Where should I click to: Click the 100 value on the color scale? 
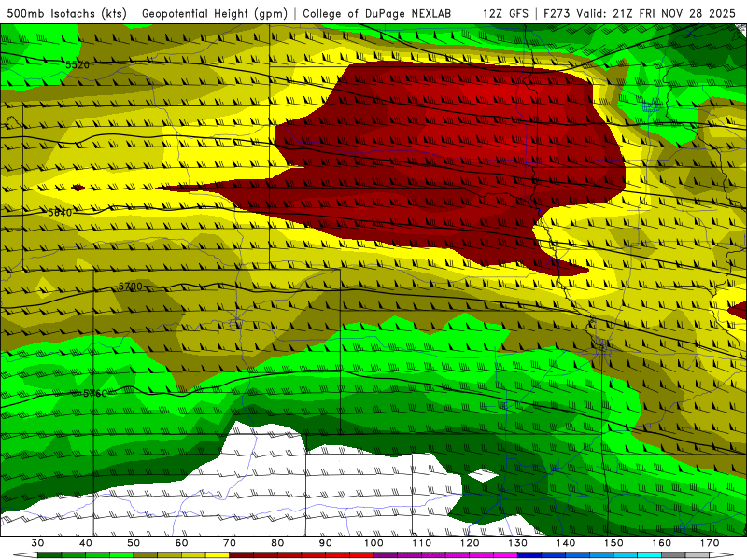click(373, 543)
